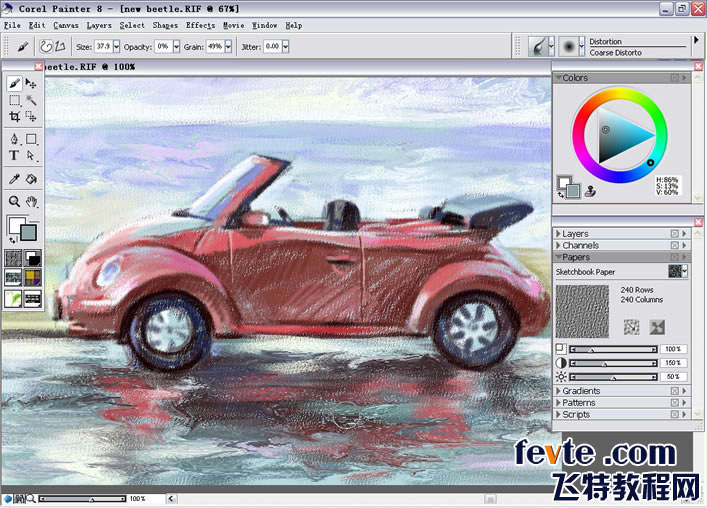Open the gradient selector in toolbox
Image resolution: width=707 pixels, height=508 pixels.
[x=32, y=258]
